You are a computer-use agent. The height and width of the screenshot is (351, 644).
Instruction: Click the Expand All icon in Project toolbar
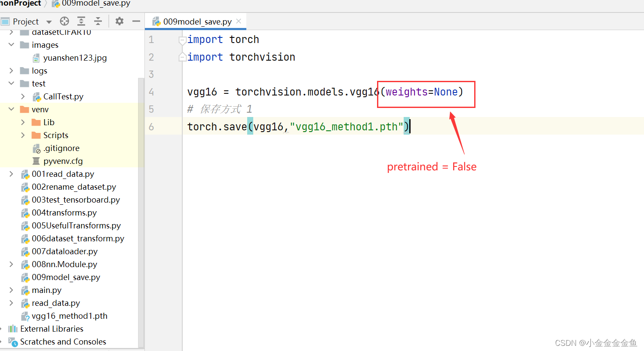click(81, 21)
